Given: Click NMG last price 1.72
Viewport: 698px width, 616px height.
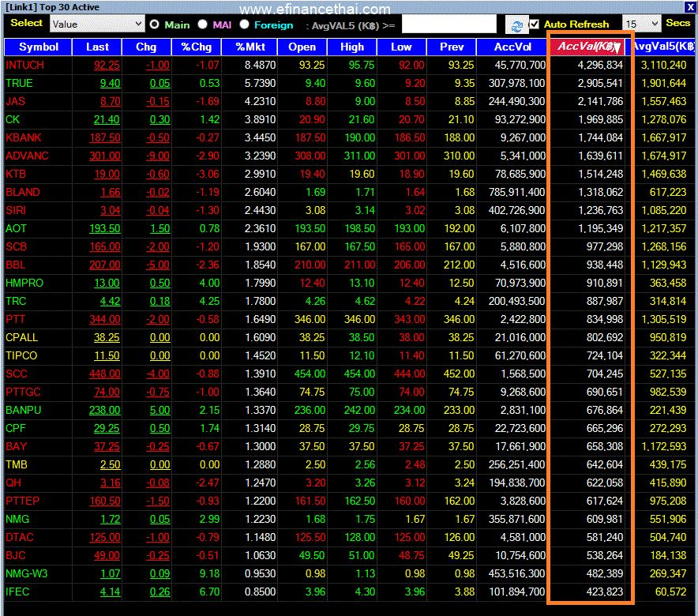Looking at the screenshot, I should point(111,520).
